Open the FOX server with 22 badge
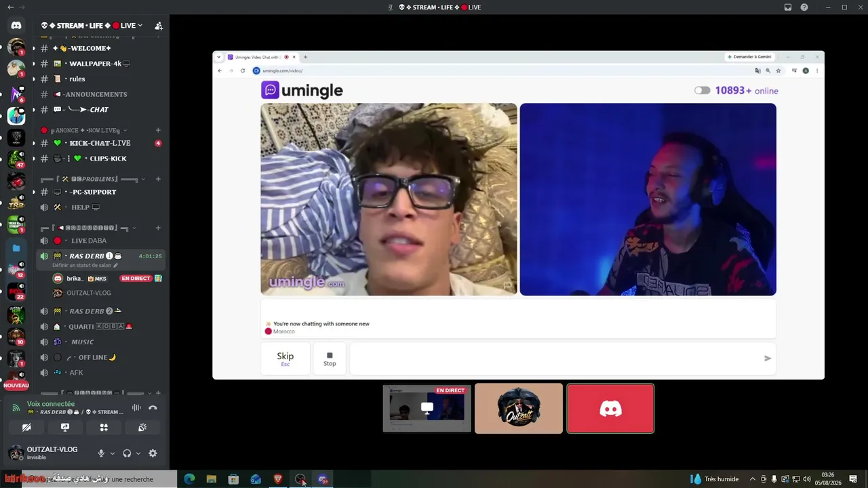This screenshot has height=488, width=868. pyautogui.click(x=16, y=291)
